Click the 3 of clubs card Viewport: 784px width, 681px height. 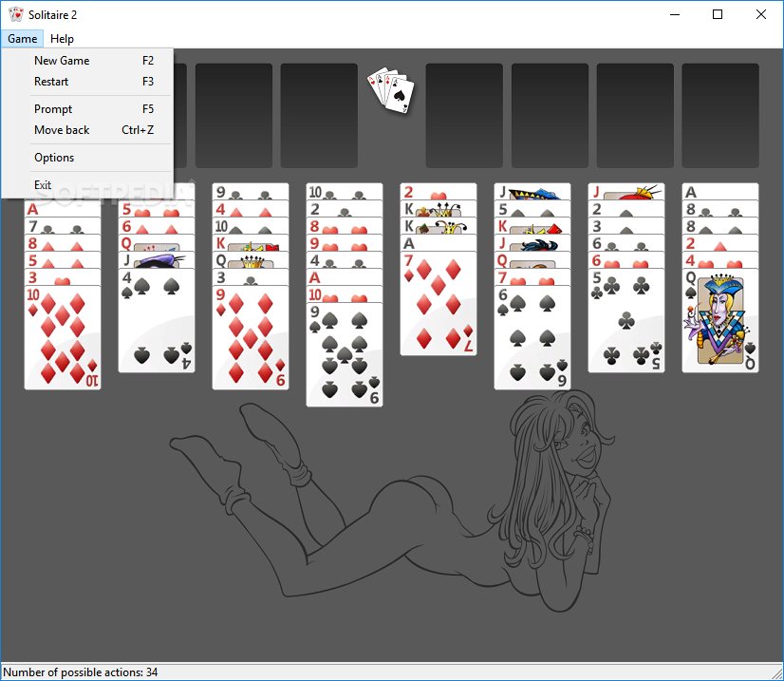(251, 277)
